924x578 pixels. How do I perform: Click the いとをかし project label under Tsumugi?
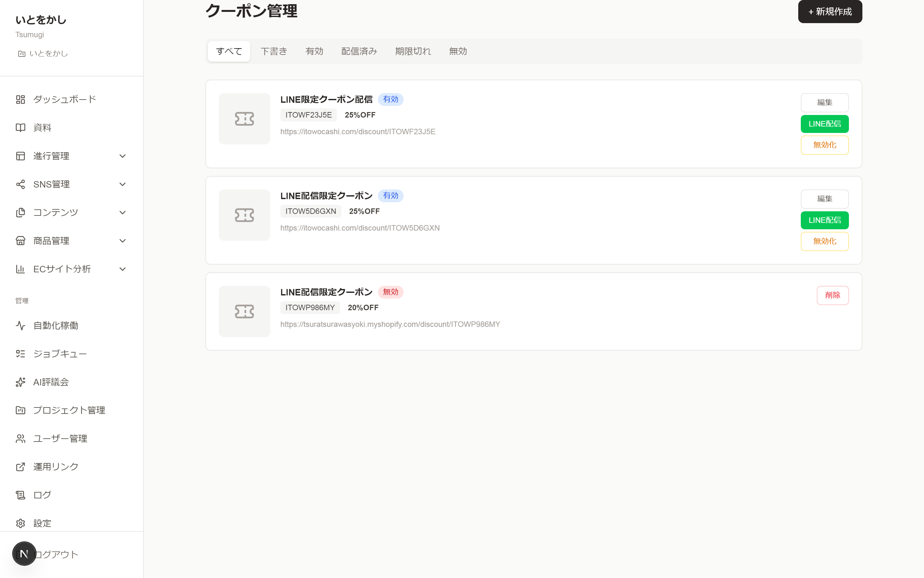tap(48, 54)
